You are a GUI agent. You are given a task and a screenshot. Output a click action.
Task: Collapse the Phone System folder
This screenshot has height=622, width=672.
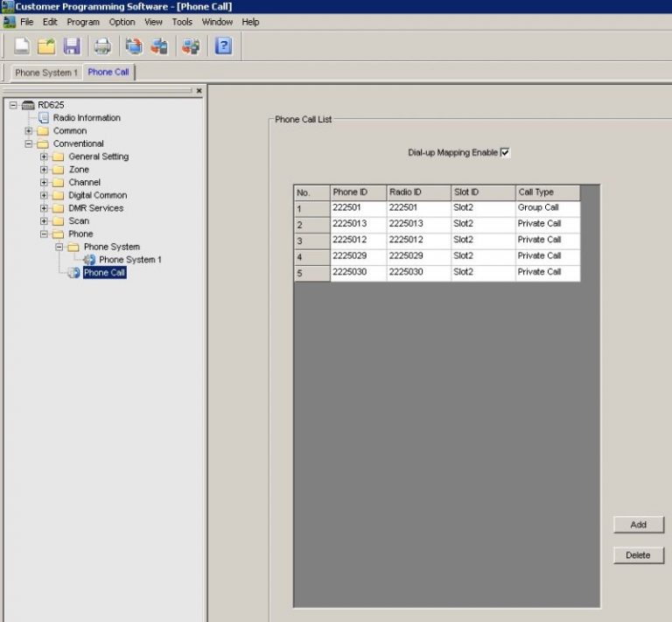pos(59,247)
